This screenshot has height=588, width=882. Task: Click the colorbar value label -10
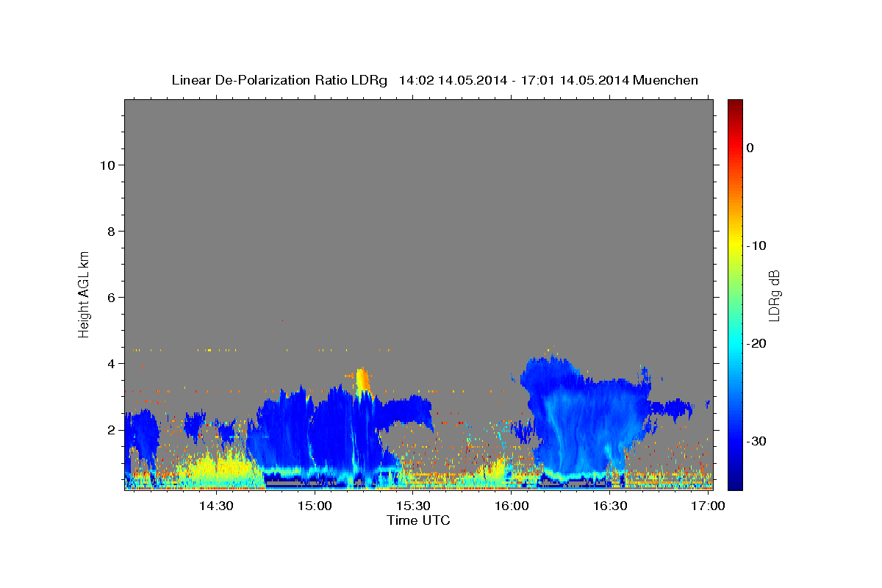pyautogui.click(x=756, y=245)
